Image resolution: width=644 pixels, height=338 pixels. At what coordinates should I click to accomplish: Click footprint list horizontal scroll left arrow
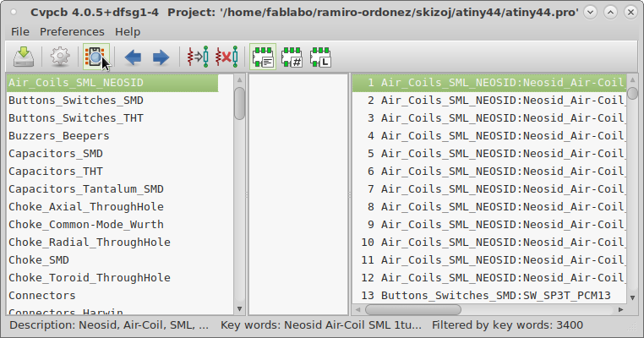(x=357, y=309)
